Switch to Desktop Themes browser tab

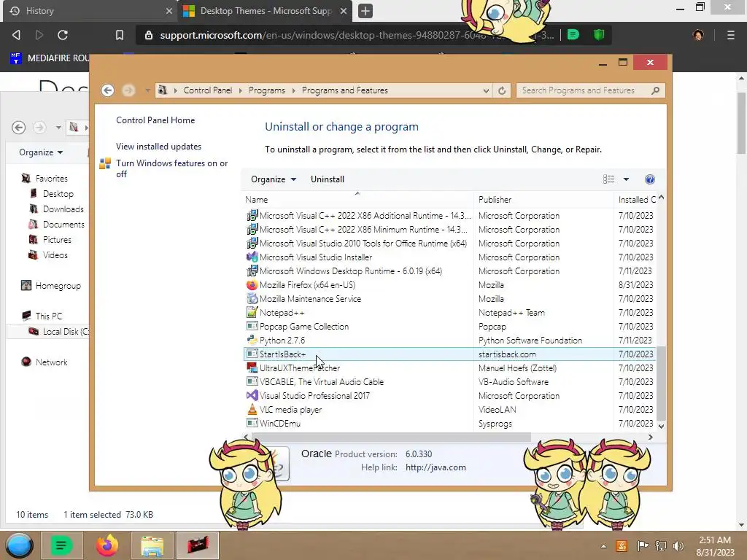pos(266,11)
